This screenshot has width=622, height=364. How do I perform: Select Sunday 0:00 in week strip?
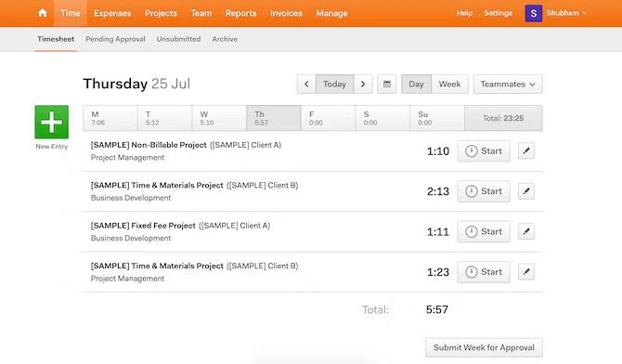click(x=436, y=118)
